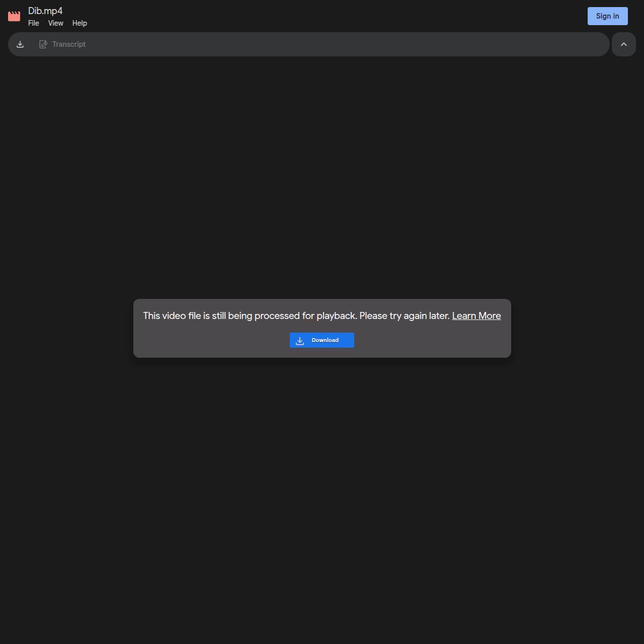Click the Transcript document icon
The width and height of the screenshot is (644, 644).
[x=43, y=44]
